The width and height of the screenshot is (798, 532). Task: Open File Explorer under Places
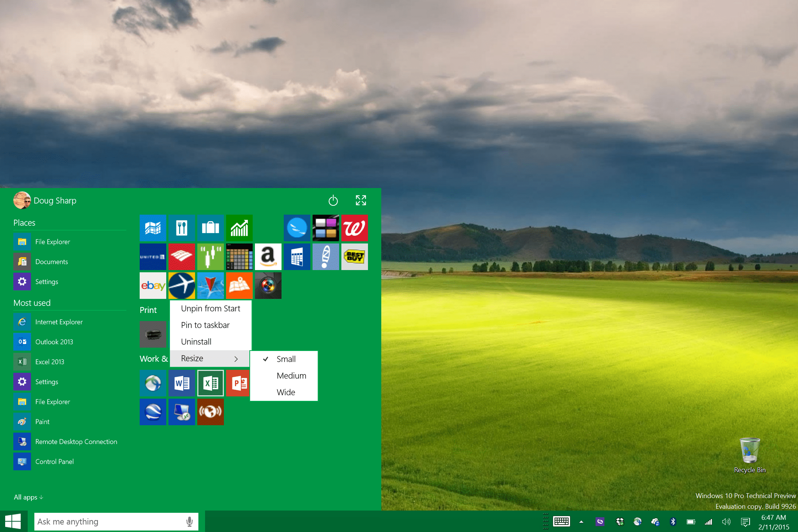pyautogui.click(x=69, y=242)
